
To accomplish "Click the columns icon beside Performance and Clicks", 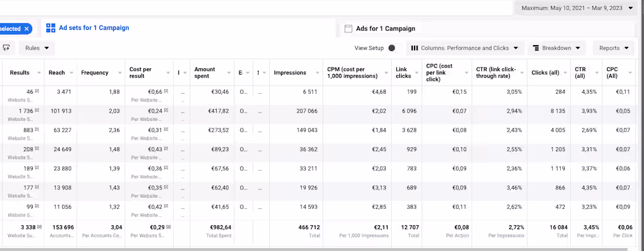I will (x=415, y=48).
